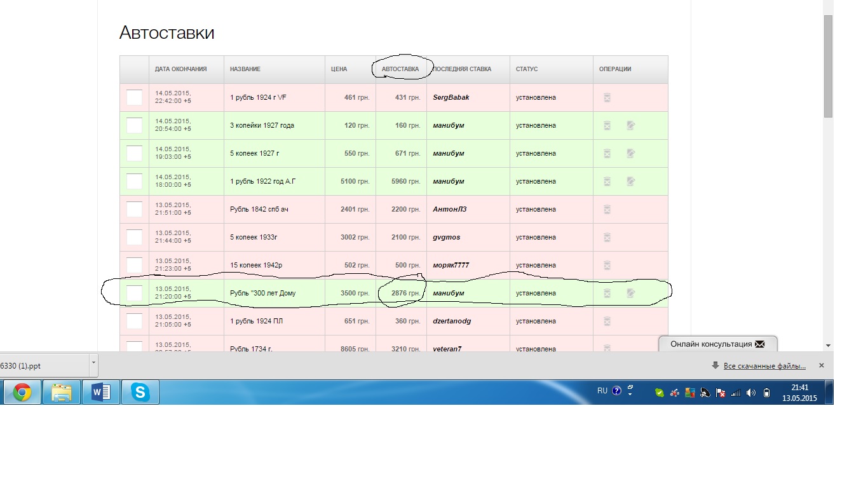Image resolution: width=868 pixels, height=488 pixels.
Task: Click the battery icon in system tray
Action: [766, 393]
